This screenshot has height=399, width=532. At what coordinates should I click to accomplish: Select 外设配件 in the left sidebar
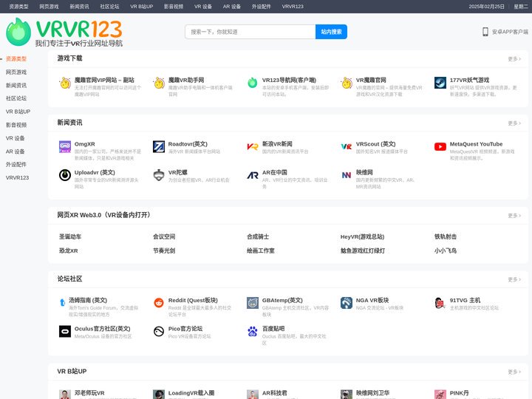click(x=16, y=165)
